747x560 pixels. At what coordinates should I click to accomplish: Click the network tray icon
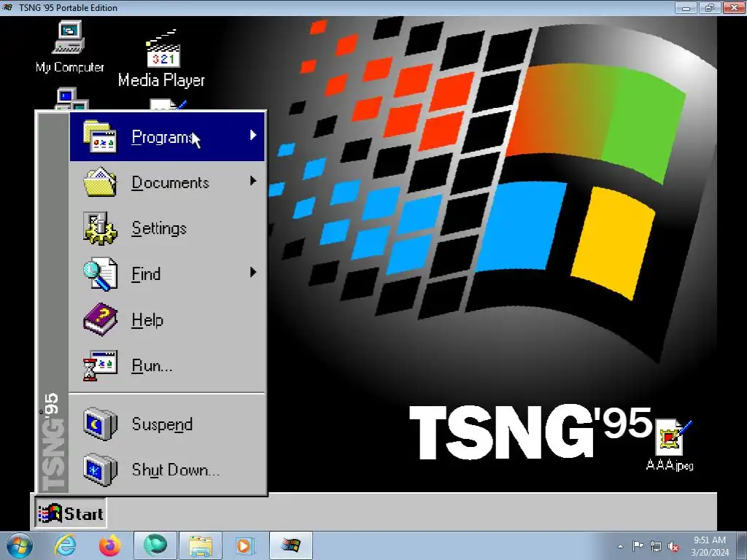coord(656,547)
